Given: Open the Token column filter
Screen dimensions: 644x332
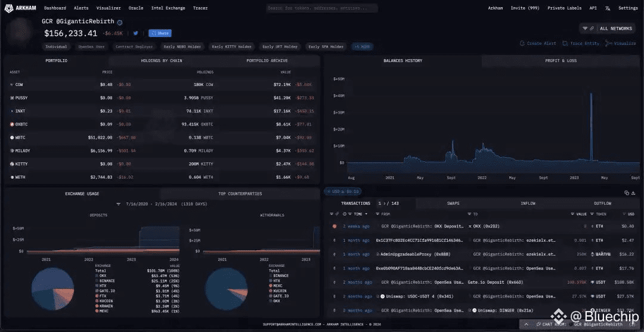Looking at the screenshot, I should [x=592, y=214].
